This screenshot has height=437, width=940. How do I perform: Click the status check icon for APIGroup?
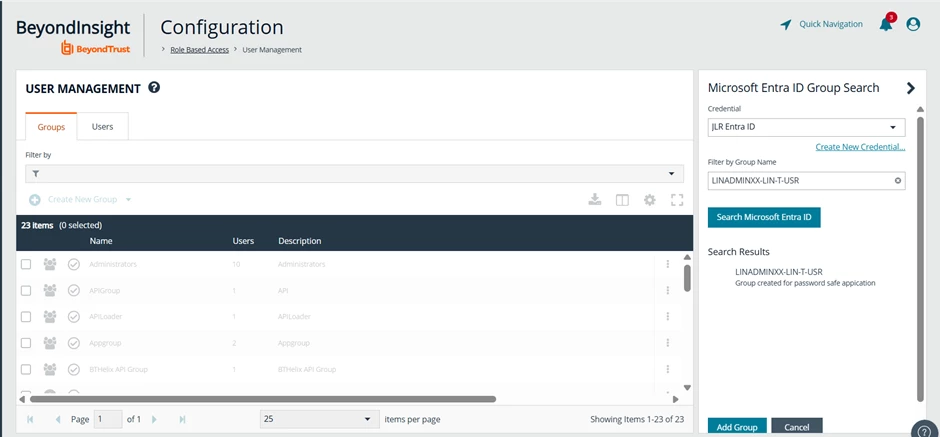[x=74, y=290]
